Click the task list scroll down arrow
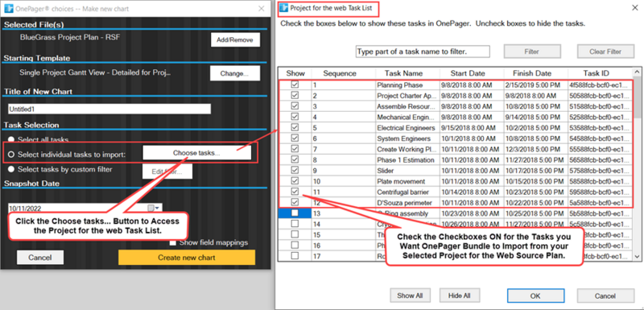Screen dimensions: 644x310 click(x=637, y=256)
